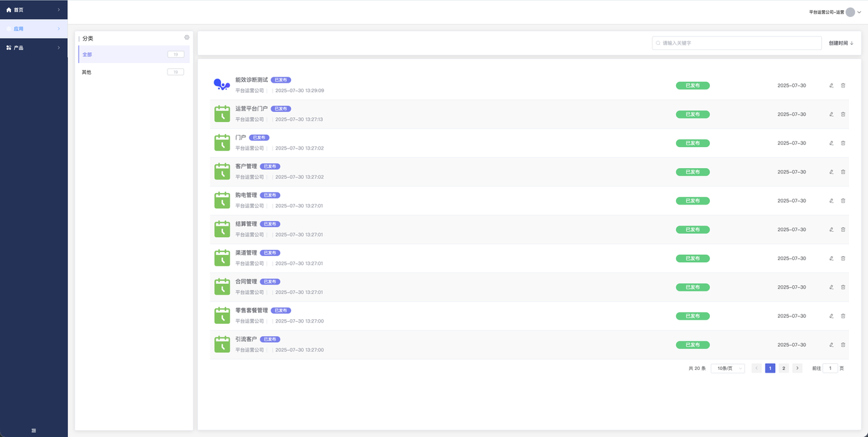Open the 首页 sidebar menu item

point(34,10)
